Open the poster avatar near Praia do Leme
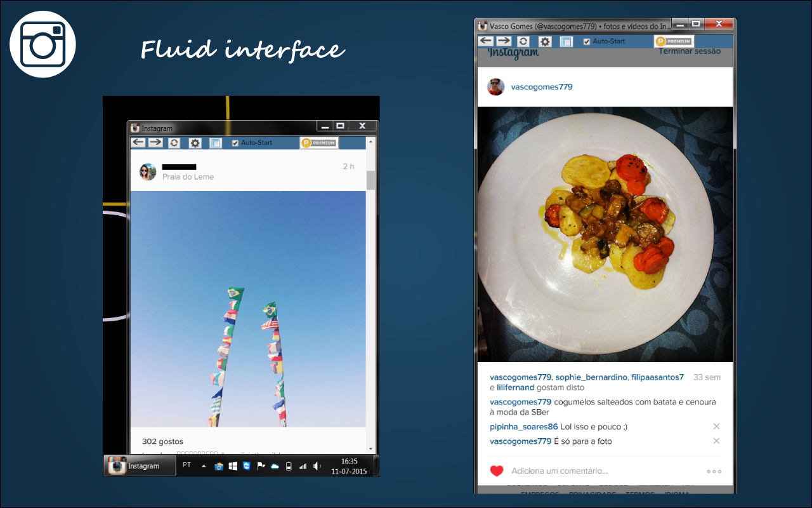The width and height of the screenshot is (812, 508). pos(148,171)
